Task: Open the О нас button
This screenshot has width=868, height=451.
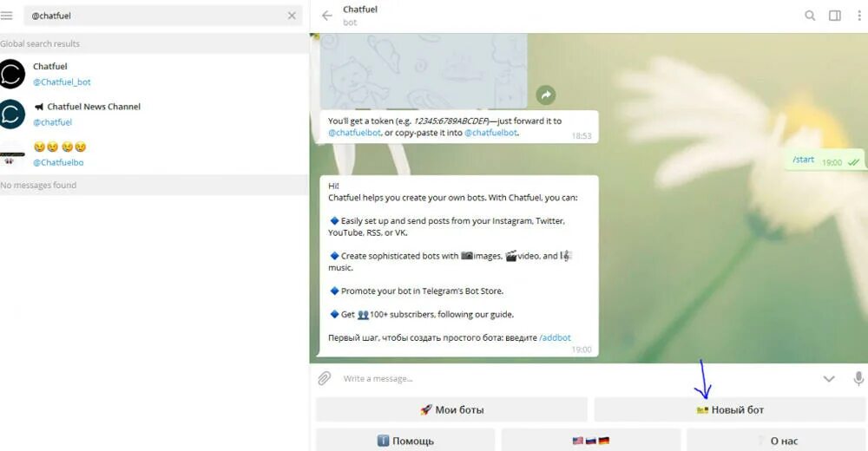Action: pyautogui.click(x=776, y=441)
